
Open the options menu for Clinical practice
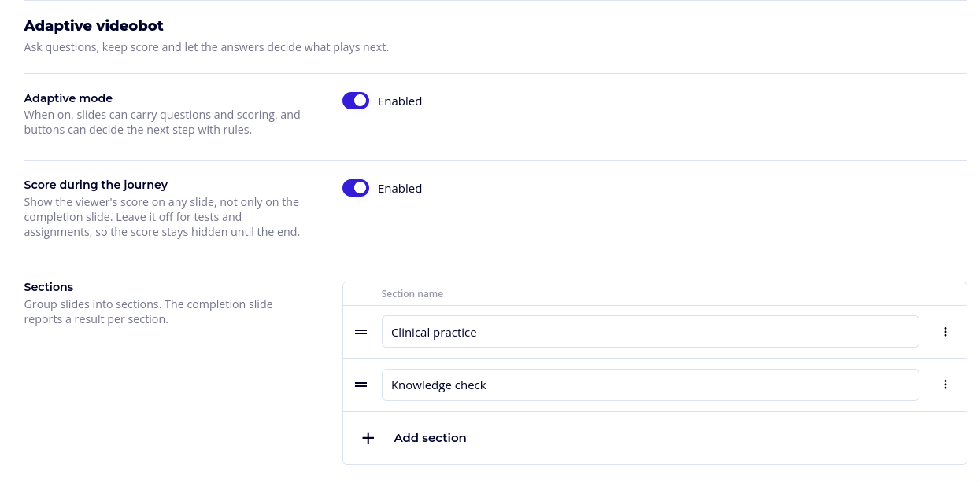click(945, 332)
